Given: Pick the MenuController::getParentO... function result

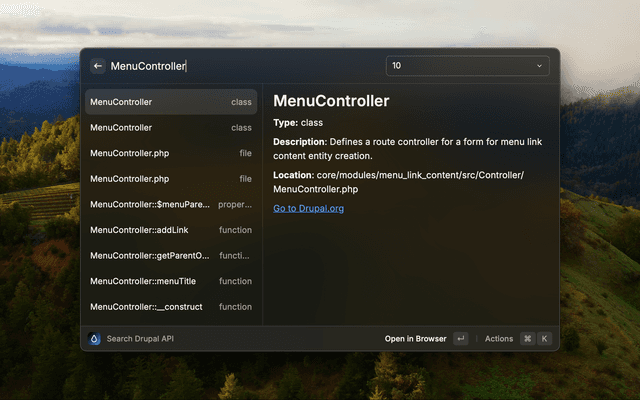Looking at the screenshot, I should pos(171,255).
